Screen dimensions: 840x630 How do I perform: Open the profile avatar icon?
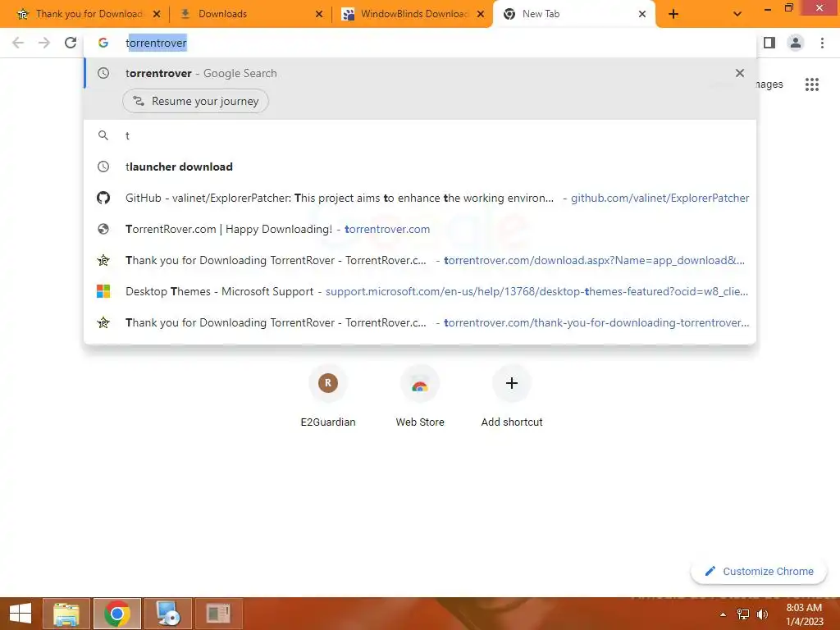pyautogui.click(x=796, y=43)
